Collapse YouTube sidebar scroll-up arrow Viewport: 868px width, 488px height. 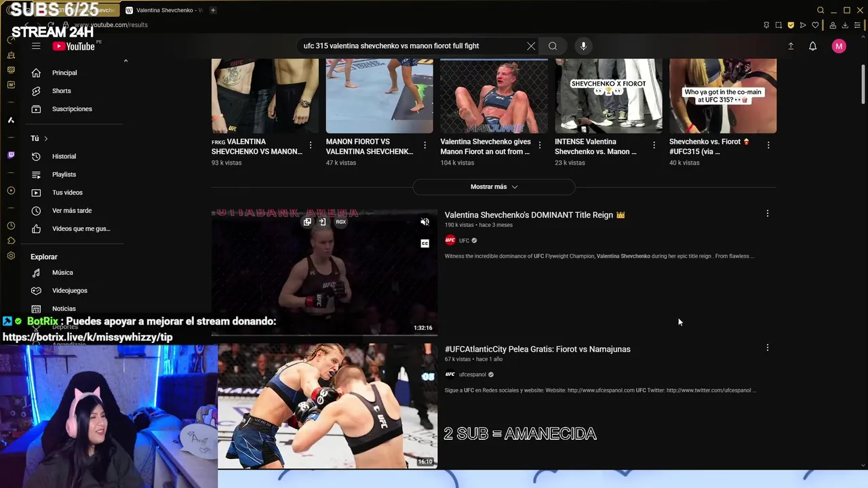(125, 61)
